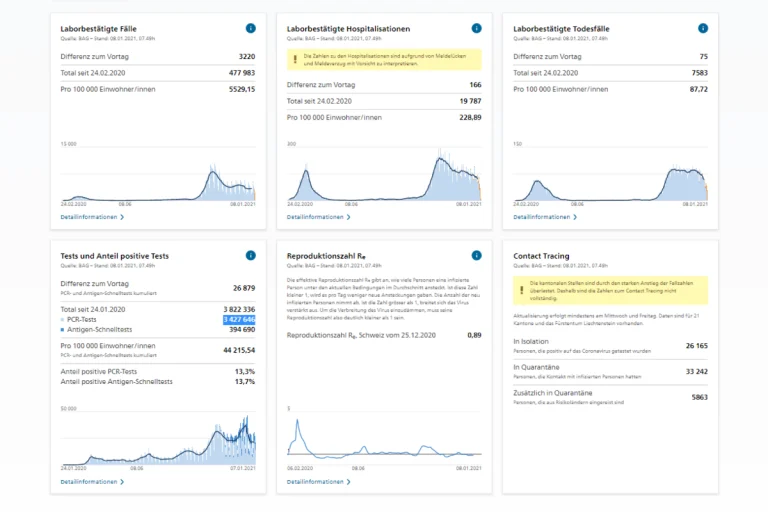The image size is (768, 512).
Task: Click dark-blue Antigen-Schnelltests legend marker
Action: tap(62, 330)
